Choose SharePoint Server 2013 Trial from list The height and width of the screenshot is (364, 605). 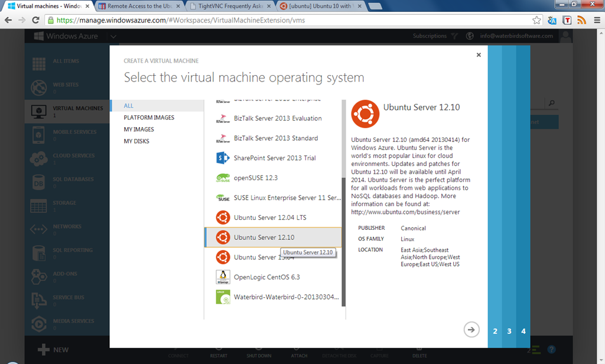pyautogui.click(x=273, y=158)
